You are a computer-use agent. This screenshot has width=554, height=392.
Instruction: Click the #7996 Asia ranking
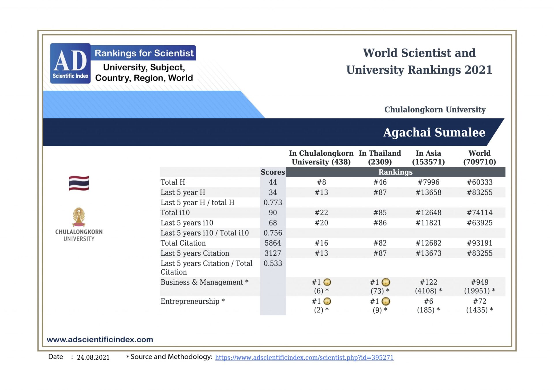click(x=428, y=182)
